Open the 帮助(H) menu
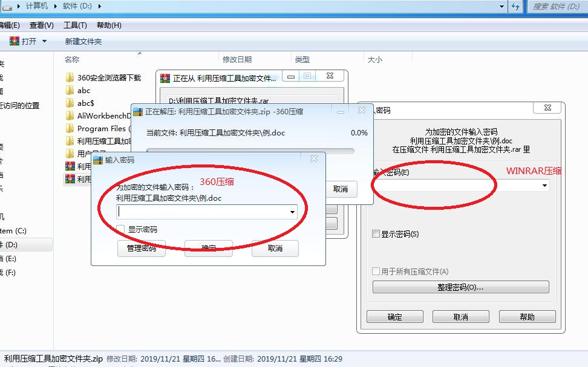588x367 pixels. pyautogui.click(x=109, y=25)
